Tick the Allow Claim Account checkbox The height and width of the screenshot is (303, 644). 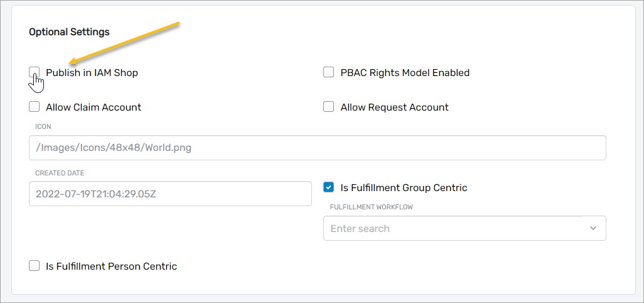point(35,107)
